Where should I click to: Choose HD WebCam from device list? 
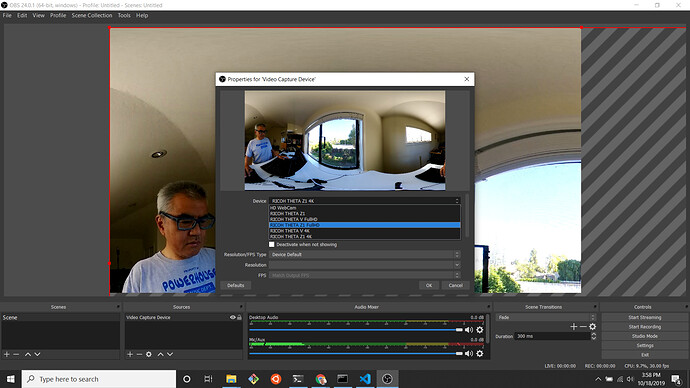click(x=364, y=208)
